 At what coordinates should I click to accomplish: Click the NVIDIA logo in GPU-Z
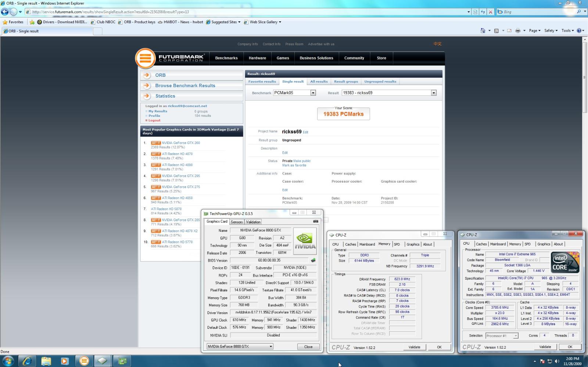point(305,241)
